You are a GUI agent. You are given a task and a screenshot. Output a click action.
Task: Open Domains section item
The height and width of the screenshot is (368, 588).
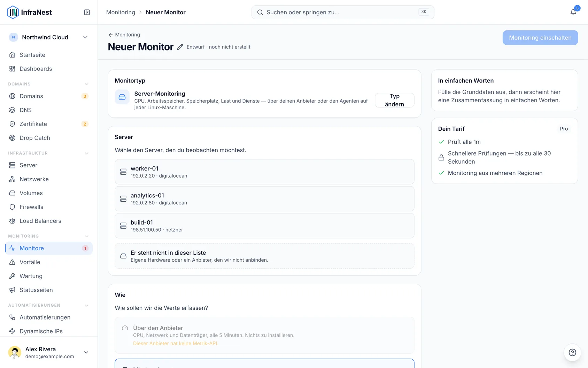pos(49,96)
